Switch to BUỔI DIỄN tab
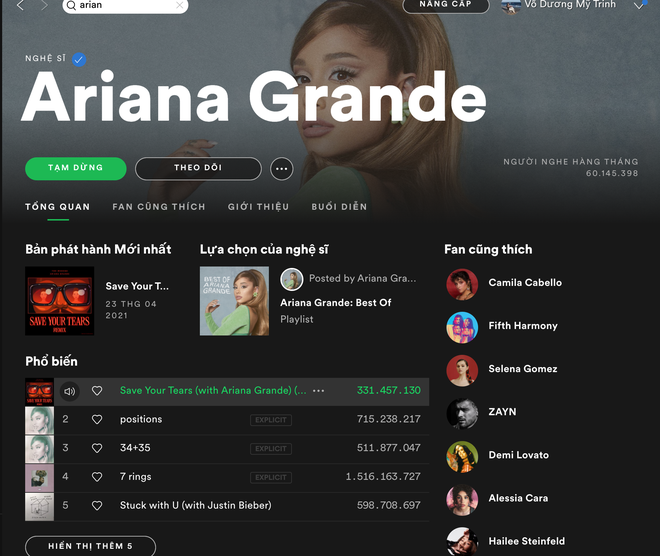 [339, 207]
